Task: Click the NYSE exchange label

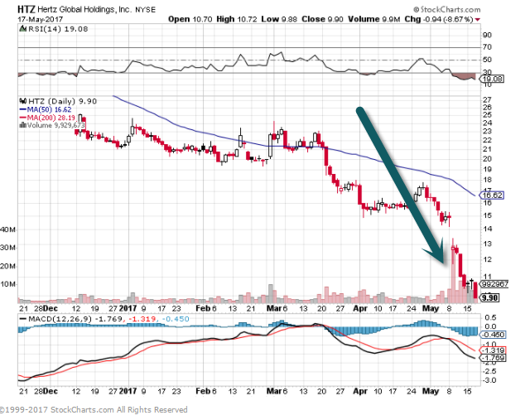Action: [x=146, y=10]
